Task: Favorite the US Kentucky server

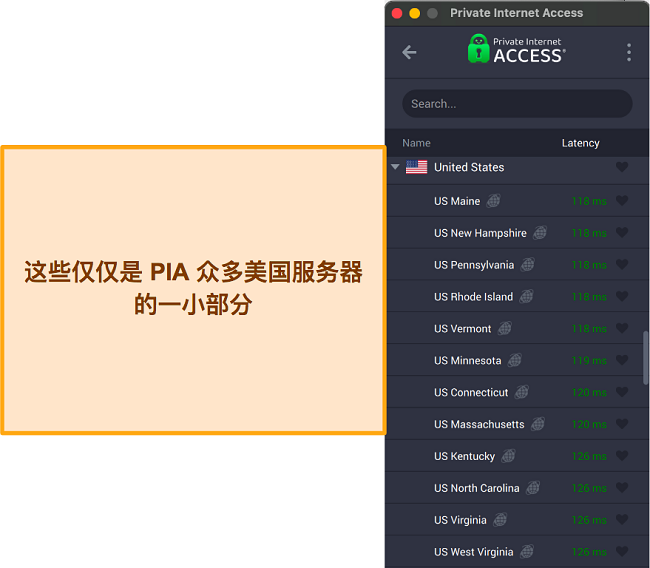Action: click(622, 456)
